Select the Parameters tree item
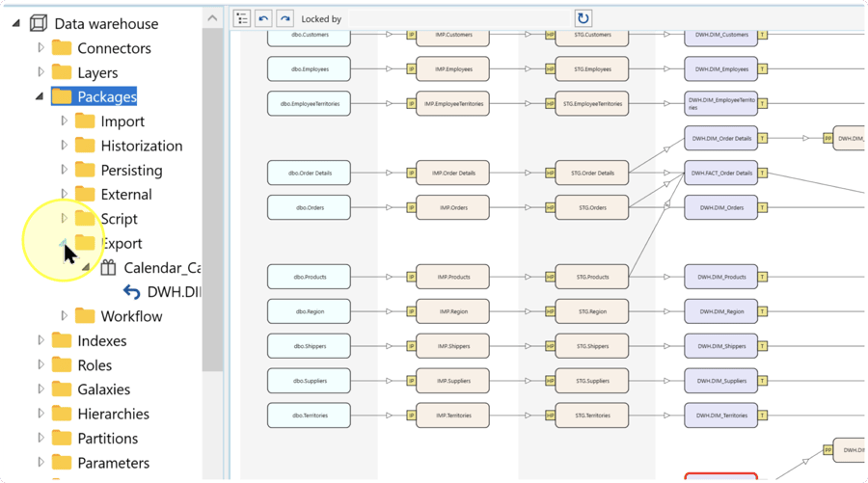 click(x=114, y=463)
